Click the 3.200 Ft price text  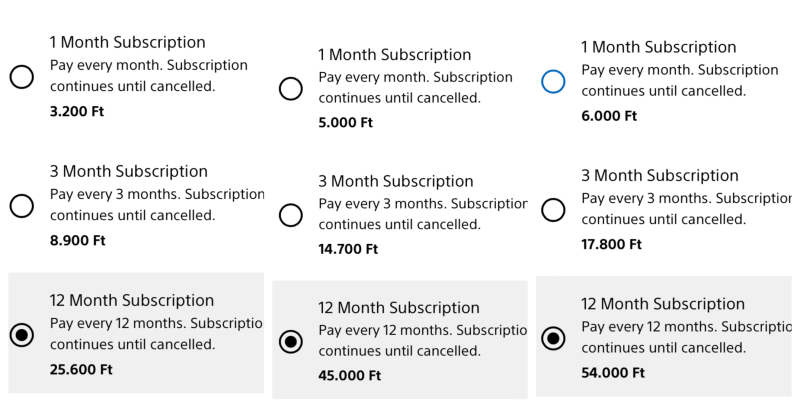pyautogui.click(x=77, y=111)
